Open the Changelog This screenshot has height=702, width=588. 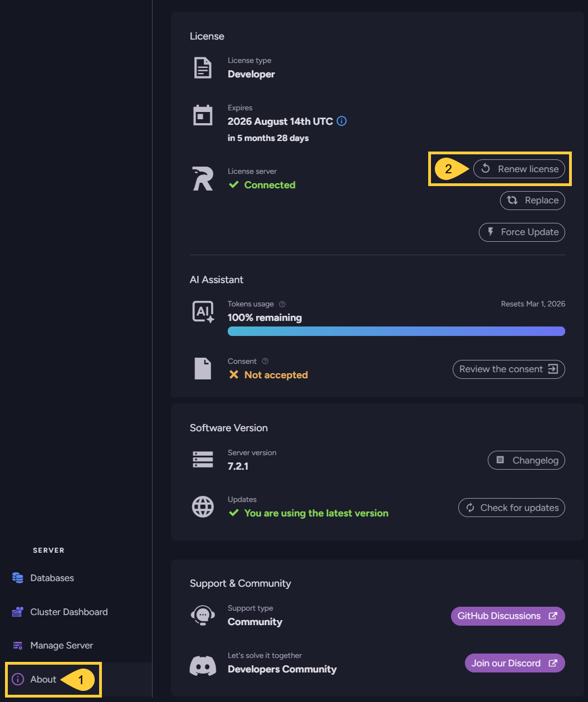coord(526,461)
